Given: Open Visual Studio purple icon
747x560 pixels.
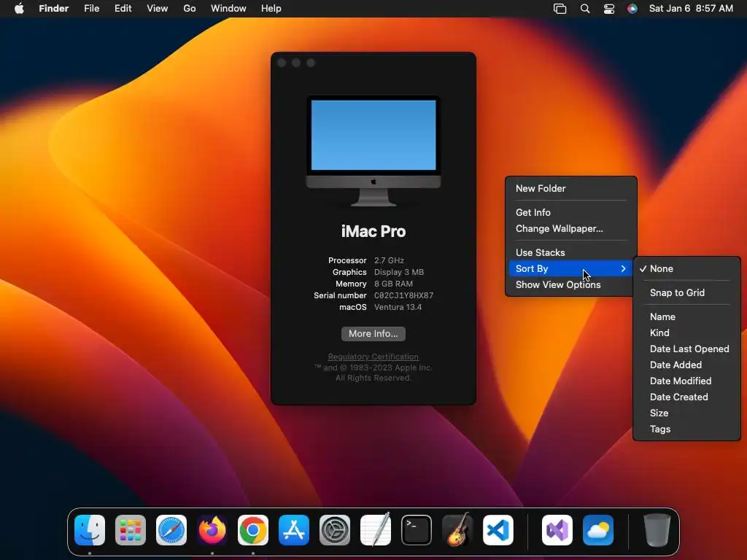Looking at the screenshot, I should point(557,530).
